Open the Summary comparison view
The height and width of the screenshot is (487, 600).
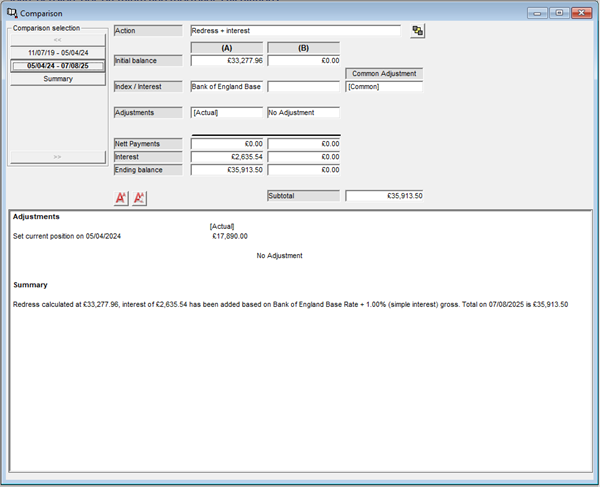point(58,79)
